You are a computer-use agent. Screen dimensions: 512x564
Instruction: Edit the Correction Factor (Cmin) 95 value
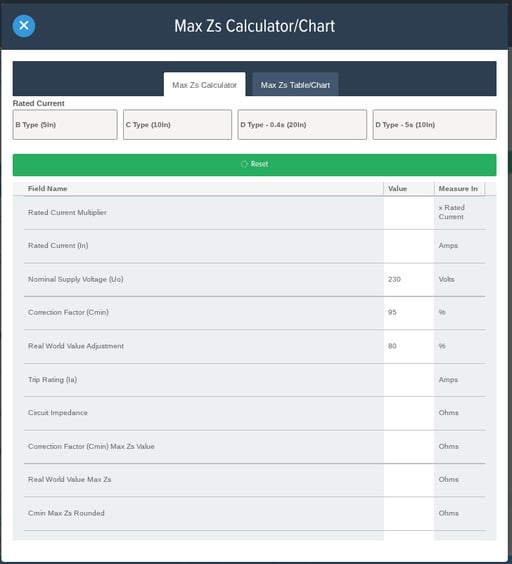409,313
